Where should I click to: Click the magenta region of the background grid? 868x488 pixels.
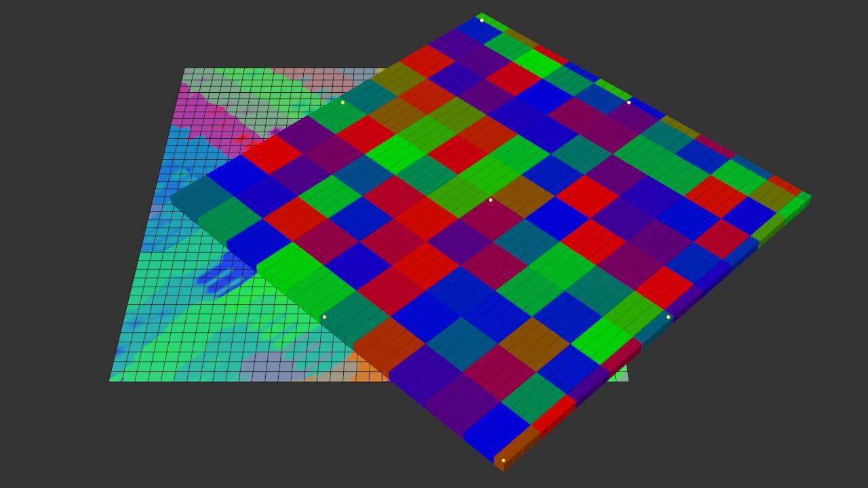[203, 115]
